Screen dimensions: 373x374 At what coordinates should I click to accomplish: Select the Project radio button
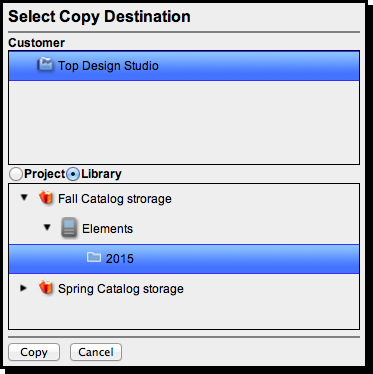click(x=16, y=174)
